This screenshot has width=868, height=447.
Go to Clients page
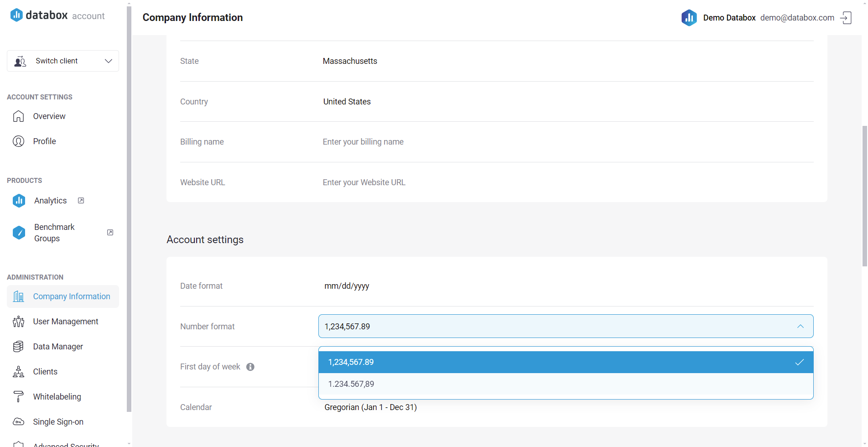45,372
